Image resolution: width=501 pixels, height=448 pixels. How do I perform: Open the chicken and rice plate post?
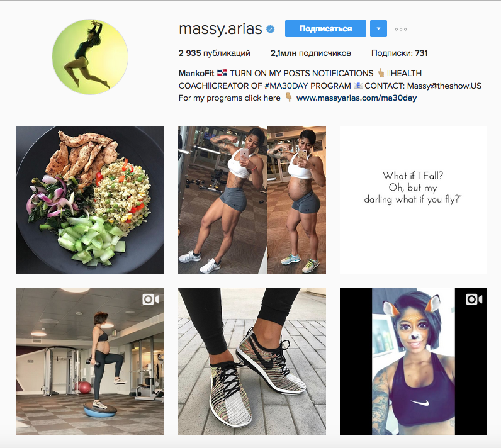click(91, 199)
